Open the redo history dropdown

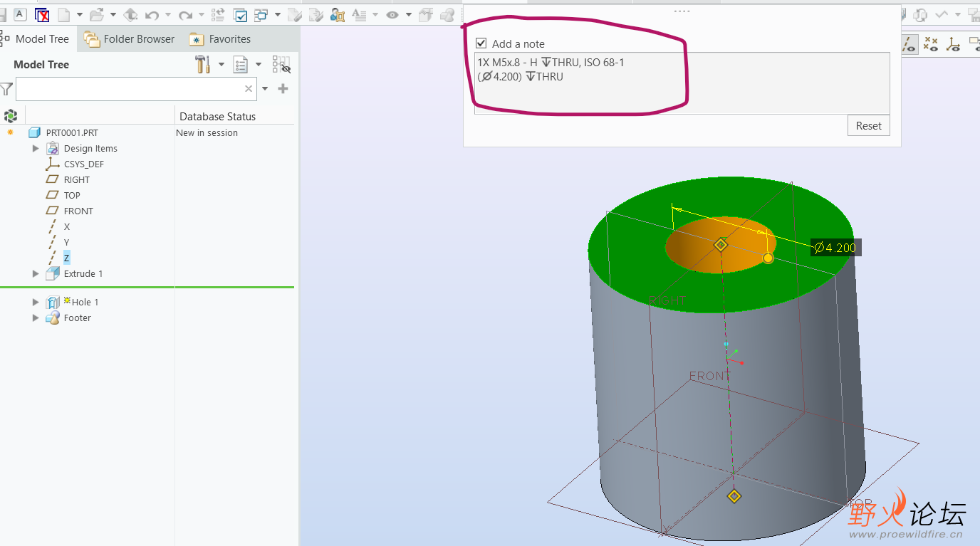point(202,15)
